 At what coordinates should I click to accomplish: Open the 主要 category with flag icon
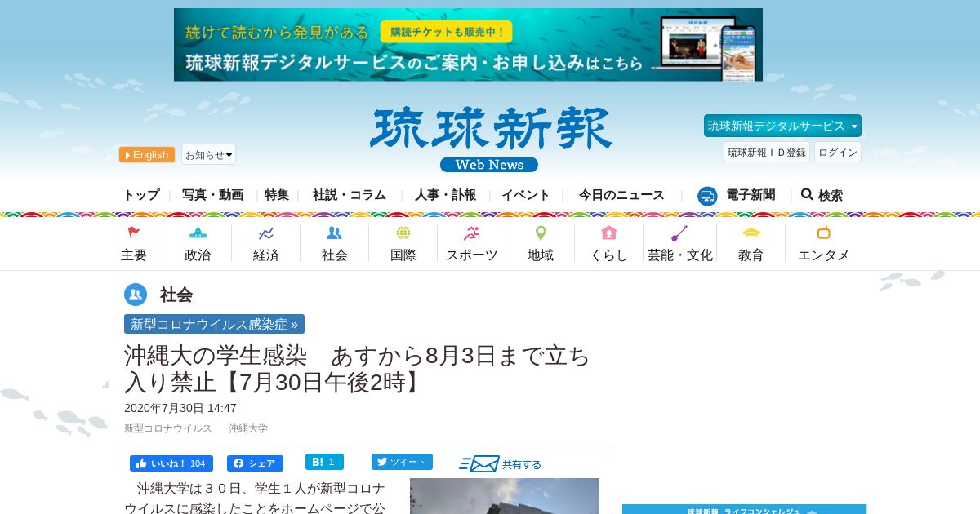pos(134,244)
